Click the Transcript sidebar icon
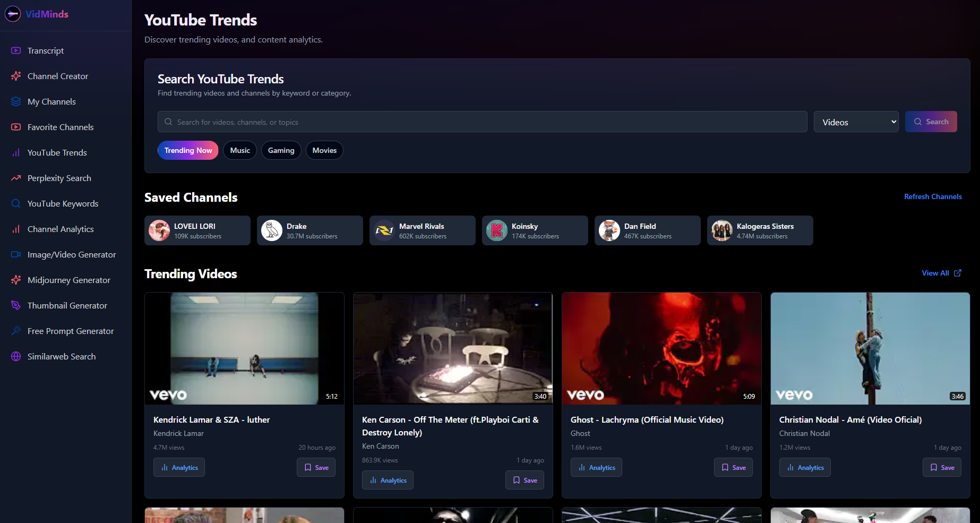The width and height of the screenshot is (980, 523). coord(16,50)
